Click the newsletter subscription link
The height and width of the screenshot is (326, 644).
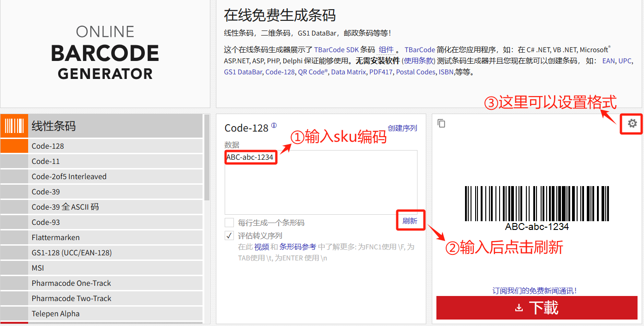pyautogui.click(x=534, y=290)
